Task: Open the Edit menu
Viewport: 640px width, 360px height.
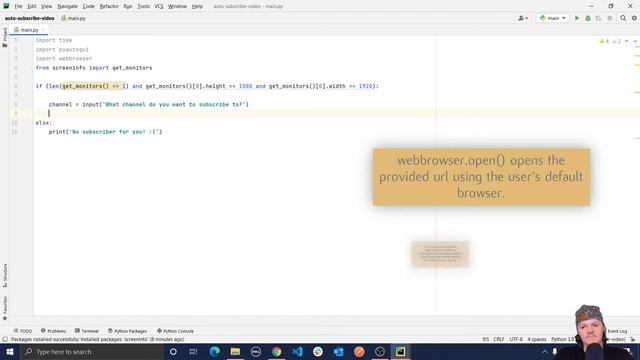Action: (32, 7)
